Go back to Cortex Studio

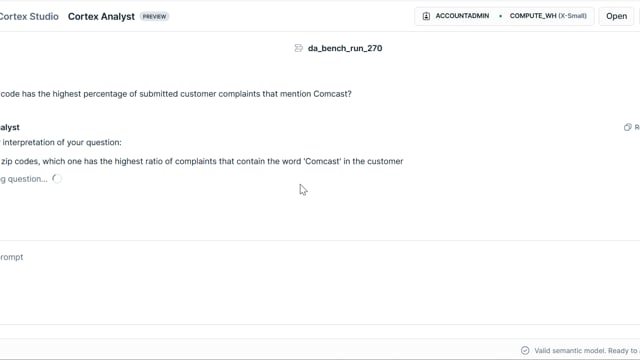click(29, 17)
